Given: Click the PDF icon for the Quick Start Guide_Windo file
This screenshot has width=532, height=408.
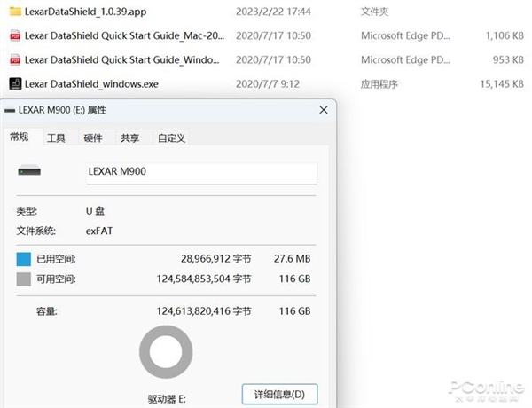Looking at the screenshot, I should (15, 59).
